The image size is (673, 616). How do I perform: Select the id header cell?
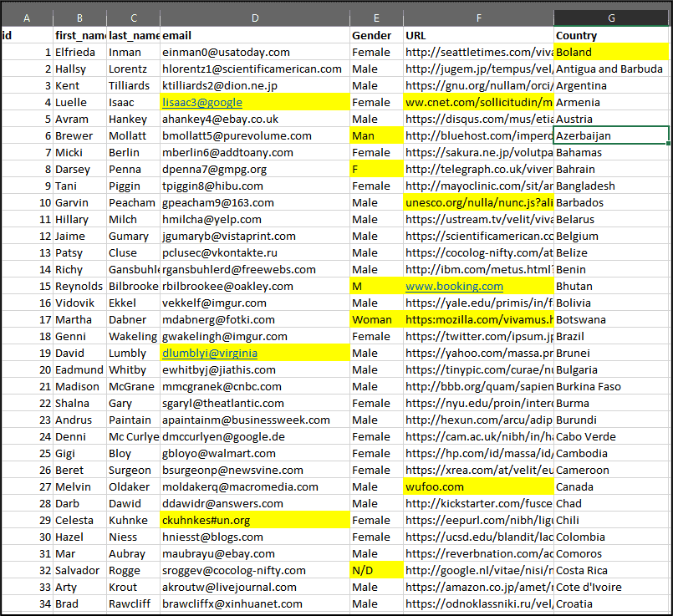pyautogui.click(x=27, y=36)
